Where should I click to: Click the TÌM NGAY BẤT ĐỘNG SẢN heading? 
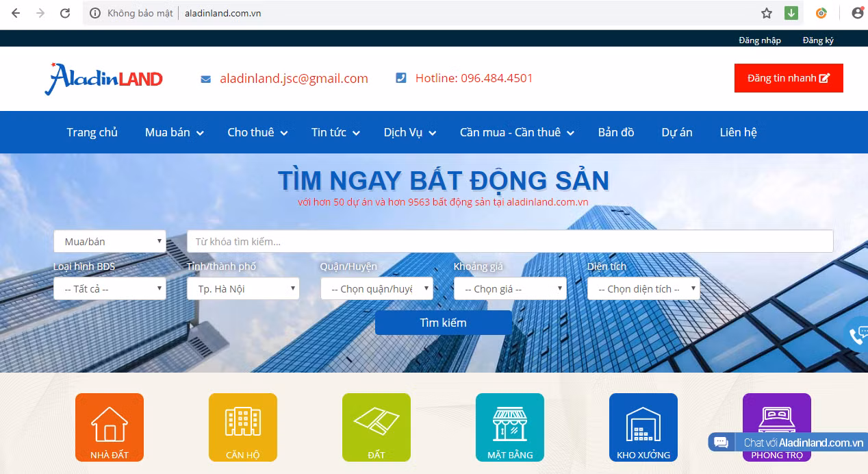coord(443,181)
